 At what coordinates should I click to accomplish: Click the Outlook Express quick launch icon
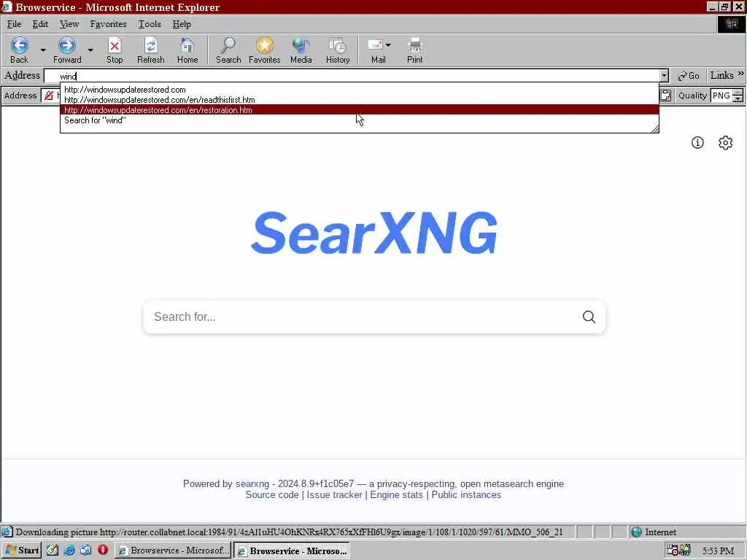click(x=86, y=551)
